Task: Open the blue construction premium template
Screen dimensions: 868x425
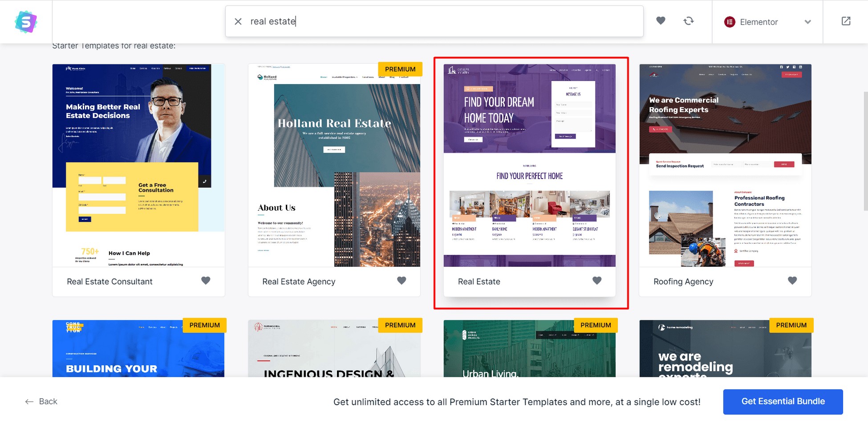Action: pos(138,350)
